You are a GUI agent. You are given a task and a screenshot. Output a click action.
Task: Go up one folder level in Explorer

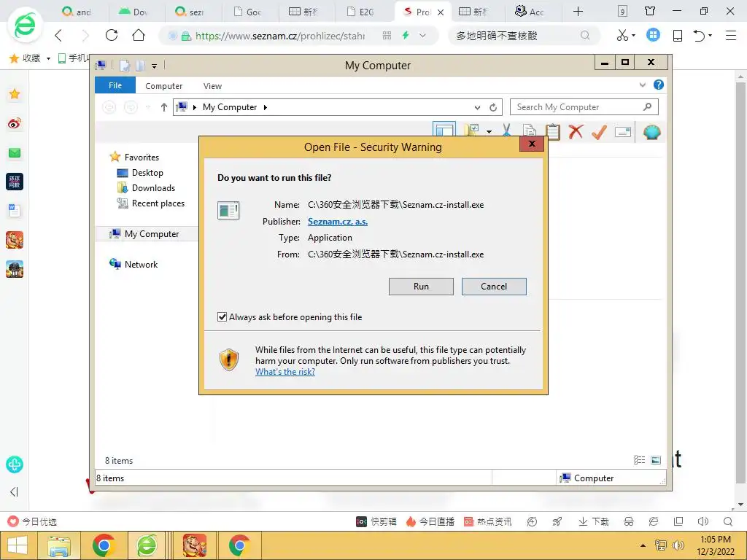pyautogui.click(x=163, y=107)
